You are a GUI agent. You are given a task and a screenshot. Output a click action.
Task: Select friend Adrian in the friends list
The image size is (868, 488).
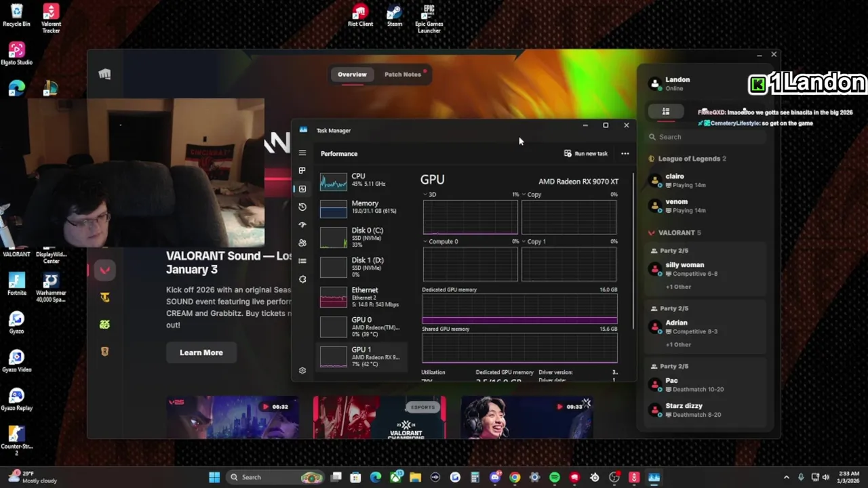(705, 327)
